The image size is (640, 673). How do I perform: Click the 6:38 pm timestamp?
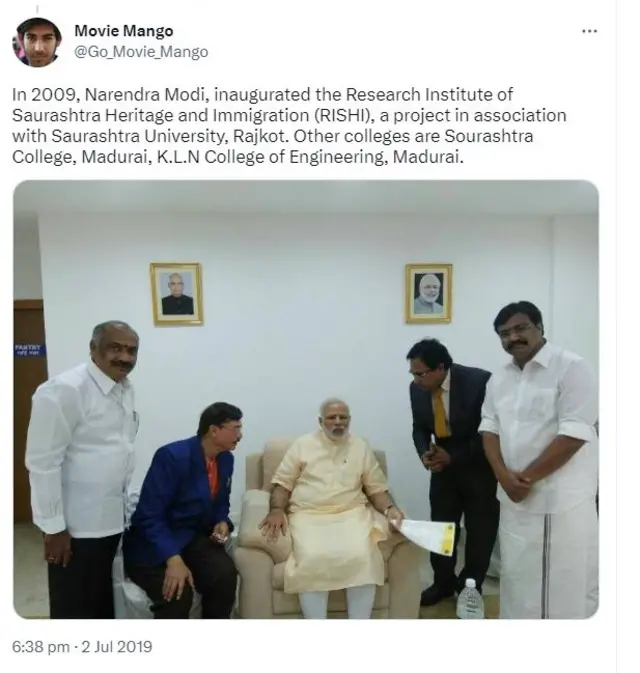40,647
